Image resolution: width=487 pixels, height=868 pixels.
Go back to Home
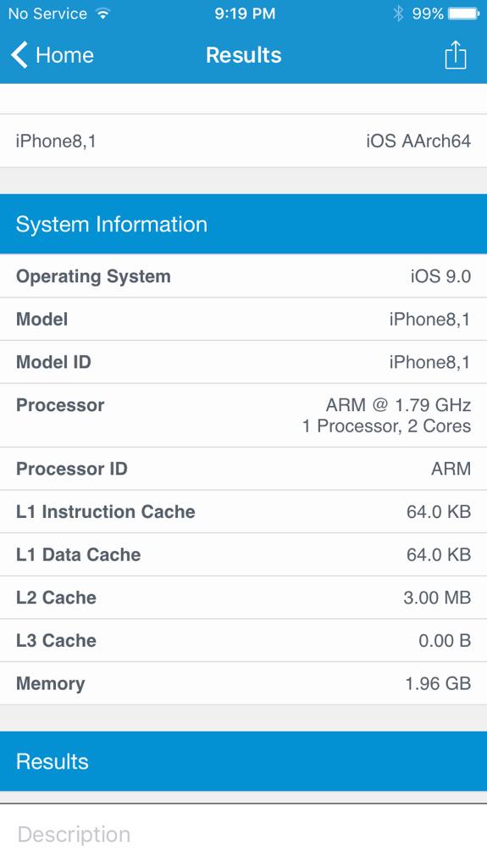coord(53,55)
